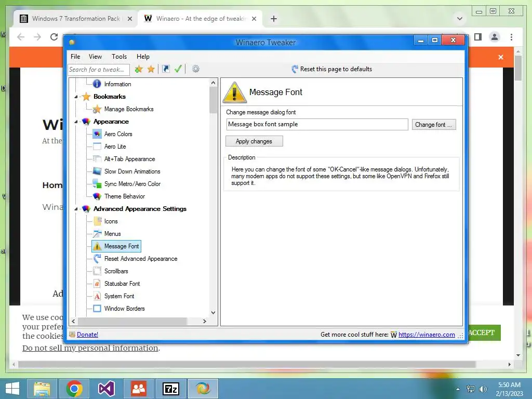Reload the page in Chrome
This screenshot has width=532, height=399.
tap(54, 37)
